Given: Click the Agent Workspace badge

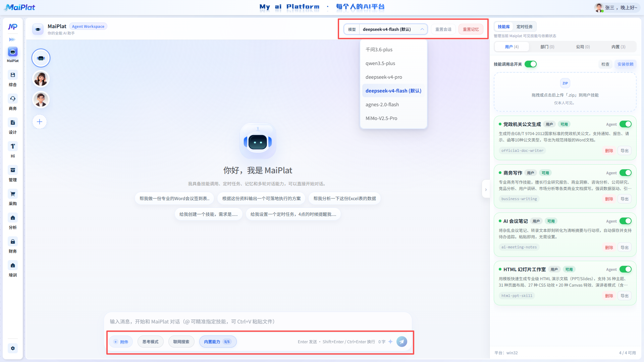Looking at the screenshot, I should [x=88, y=26].
